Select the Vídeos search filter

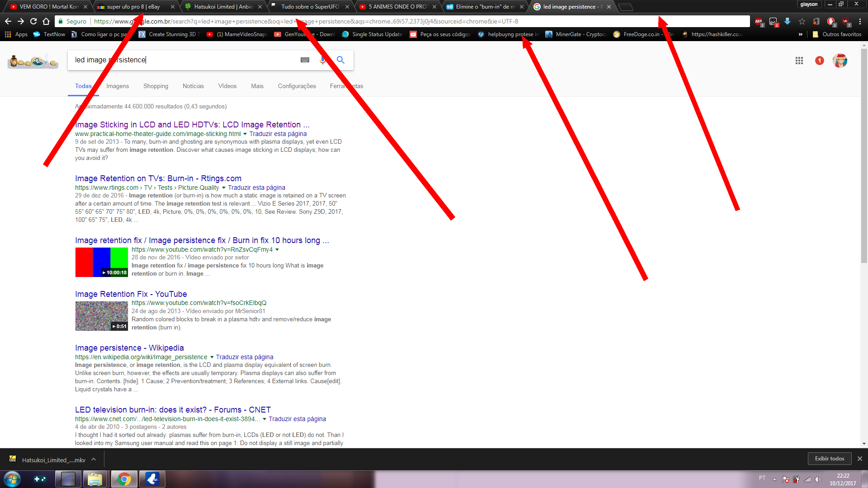(x=227, y=86)
